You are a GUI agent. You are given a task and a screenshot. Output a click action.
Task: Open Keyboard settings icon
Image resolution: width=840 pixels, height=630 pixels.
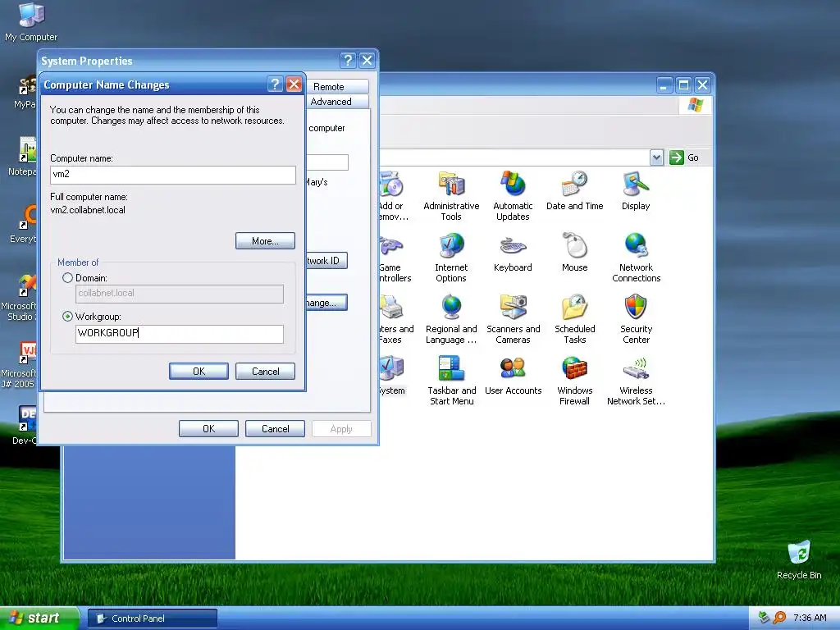pos(513,253)
